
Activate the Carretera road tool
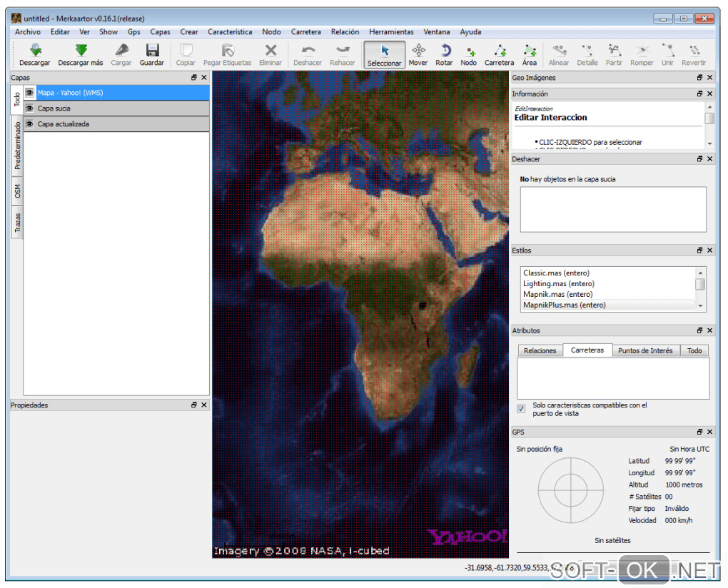coord(499,51)
